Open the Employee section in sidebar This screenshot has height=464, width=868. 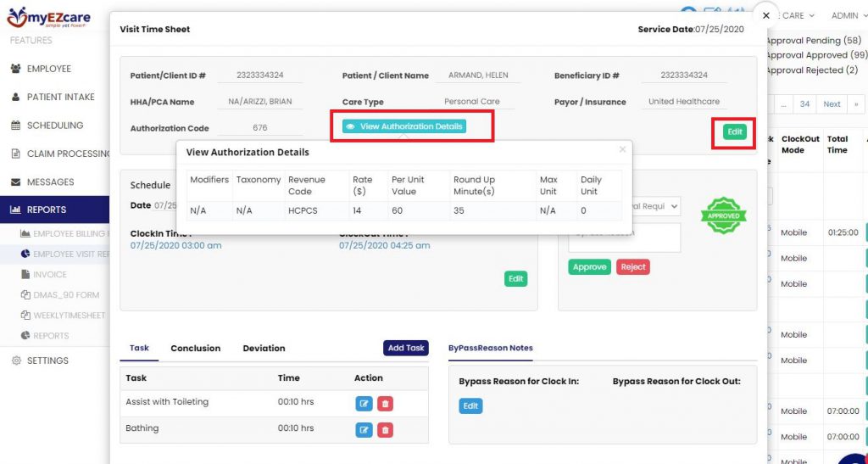pos(48,69)
